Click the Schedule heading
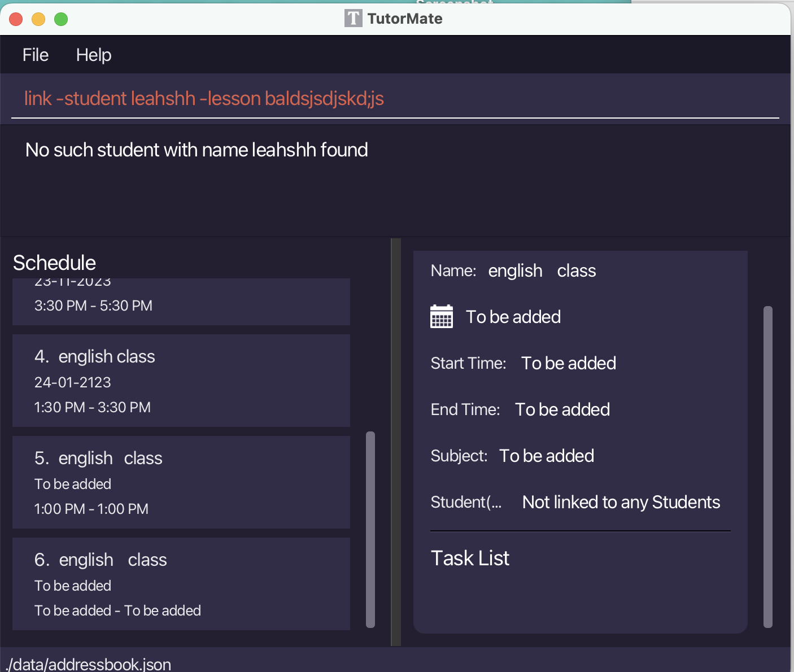The width and height of the screenshot is (794, 672). (54, 263)
